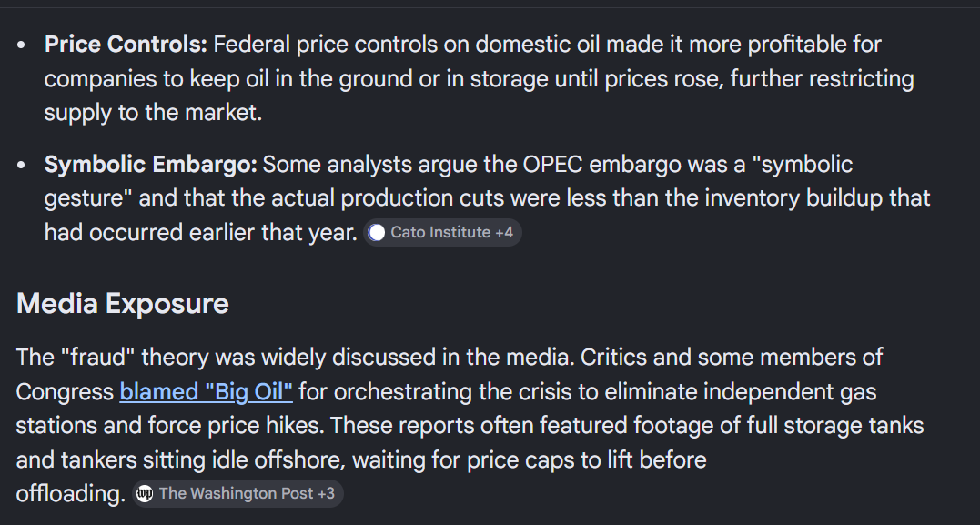Click the "Cato Institute" text label
980x525 pixels.
coord(440,233)
